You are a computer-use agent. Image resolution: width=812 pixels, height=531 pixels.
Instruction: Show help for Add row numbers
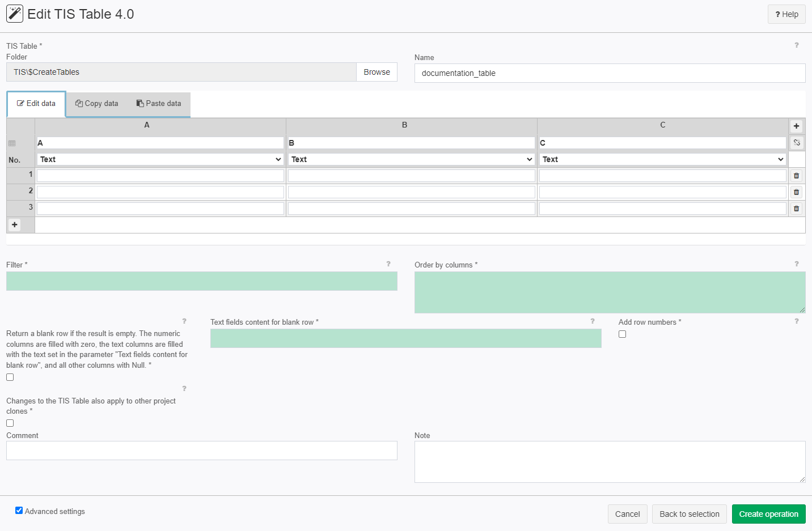(797, 321)
